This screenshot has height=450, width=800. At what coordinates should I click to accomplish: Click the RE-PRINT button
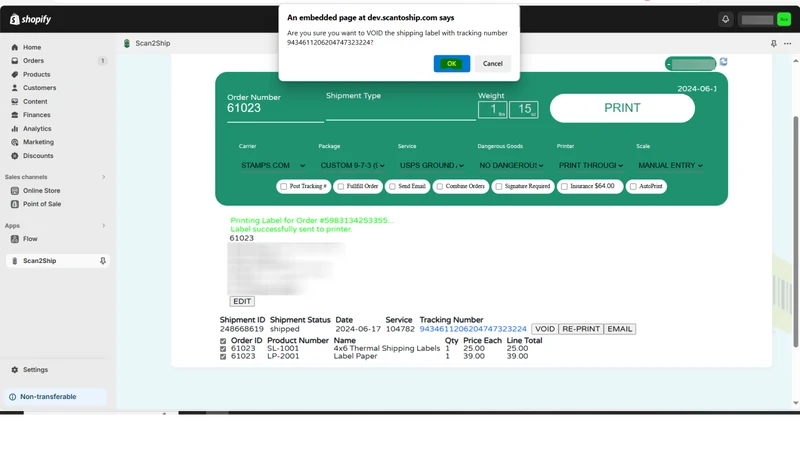click(581, 329)
